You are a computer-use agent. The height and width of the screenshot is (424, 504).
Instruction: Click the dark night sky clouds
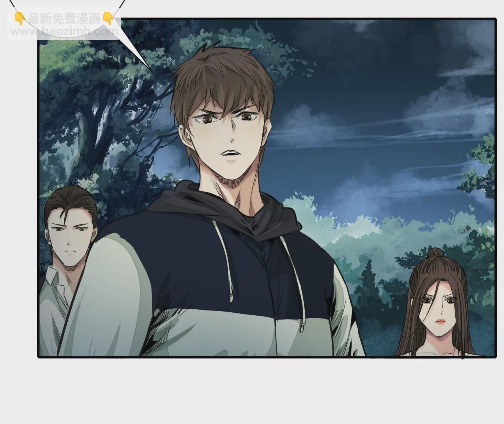[366, 73]
